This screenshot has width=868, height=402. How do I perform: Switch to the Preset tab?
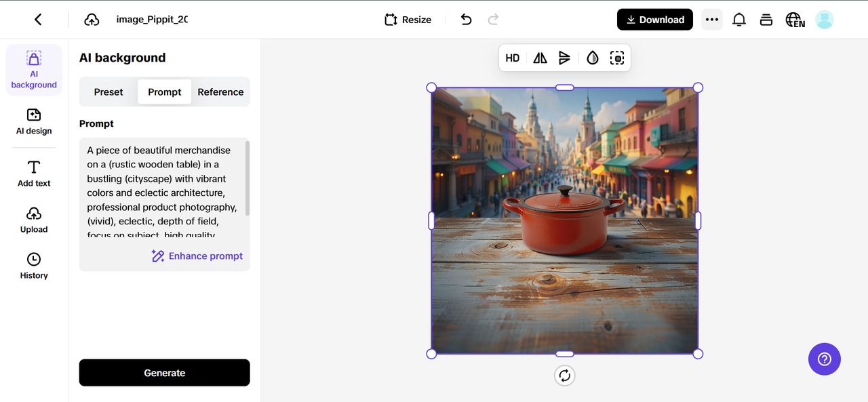[x=108, y=92]
